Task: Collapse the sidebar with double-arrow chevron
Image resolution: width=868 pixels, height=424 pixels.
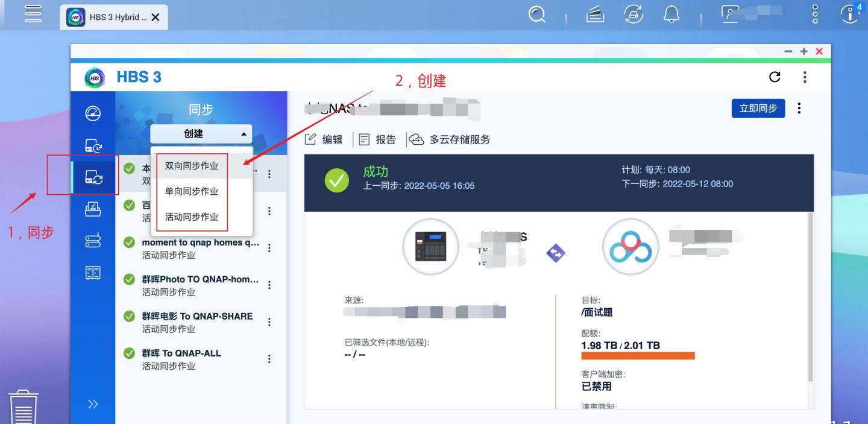Action: point(93,403)
